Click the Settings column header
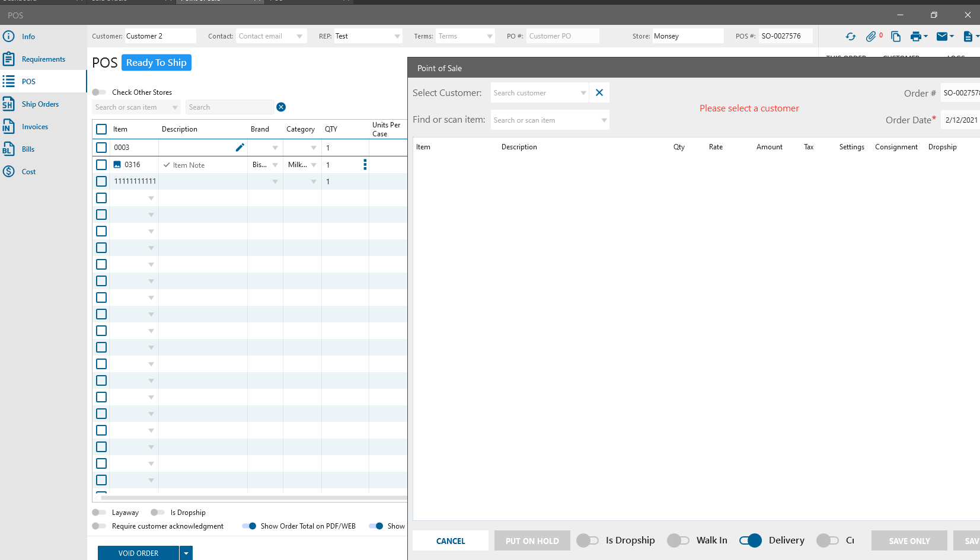 click(852, 147)
